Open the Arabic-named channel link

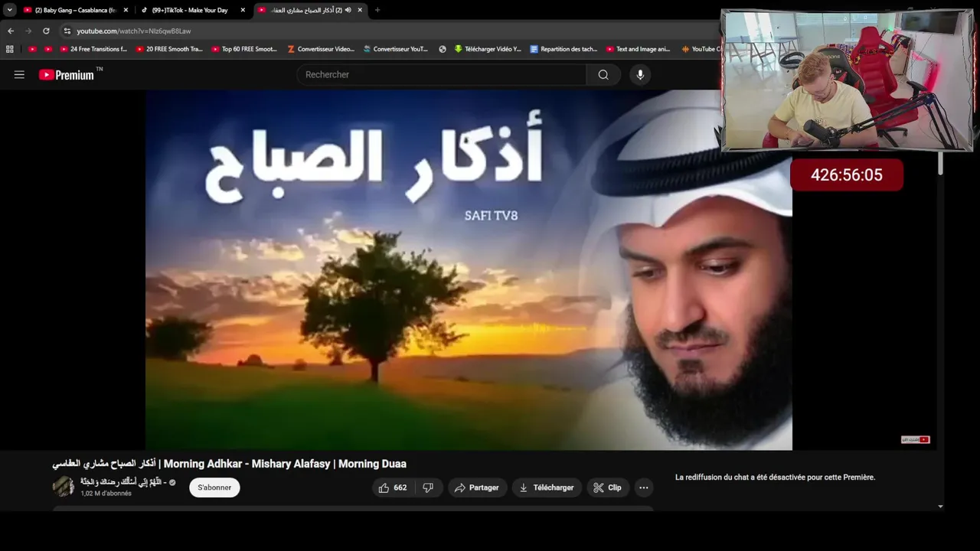tap(123, 482)
